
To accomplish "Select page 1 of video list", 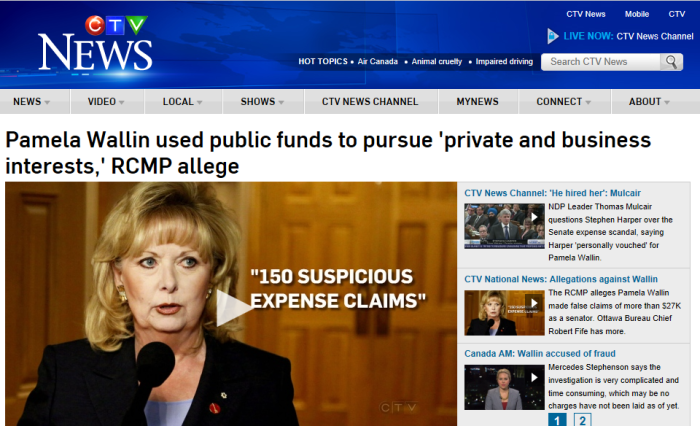I will click(557, 420).
